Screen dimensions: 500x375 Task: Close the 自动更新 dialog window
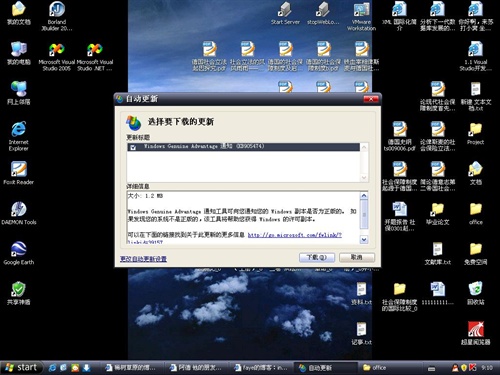[371, 99]
